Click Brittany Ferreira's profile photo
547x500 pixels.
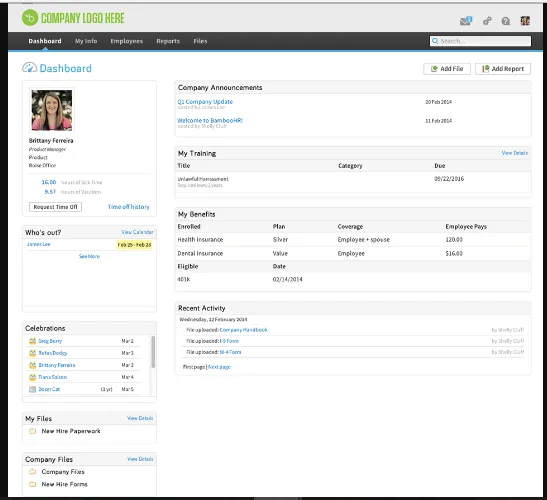[x=52, y=110]
